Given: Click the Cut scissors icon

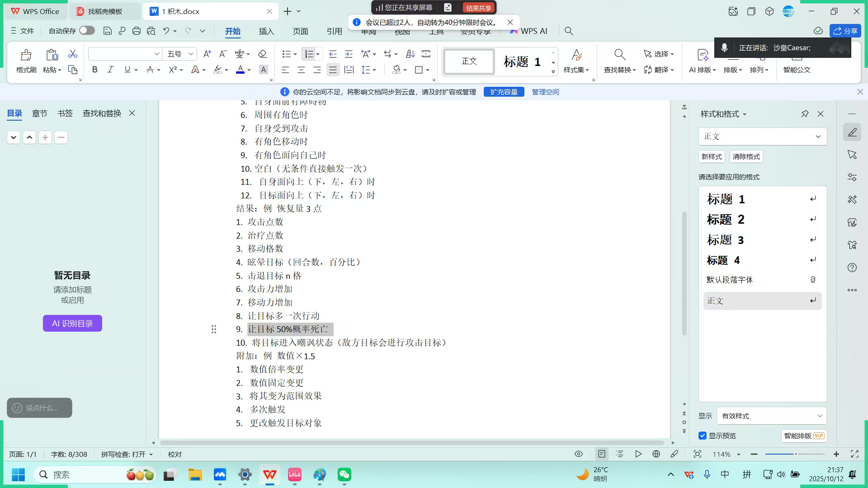Looking at the screenshot, I should 72,54.
